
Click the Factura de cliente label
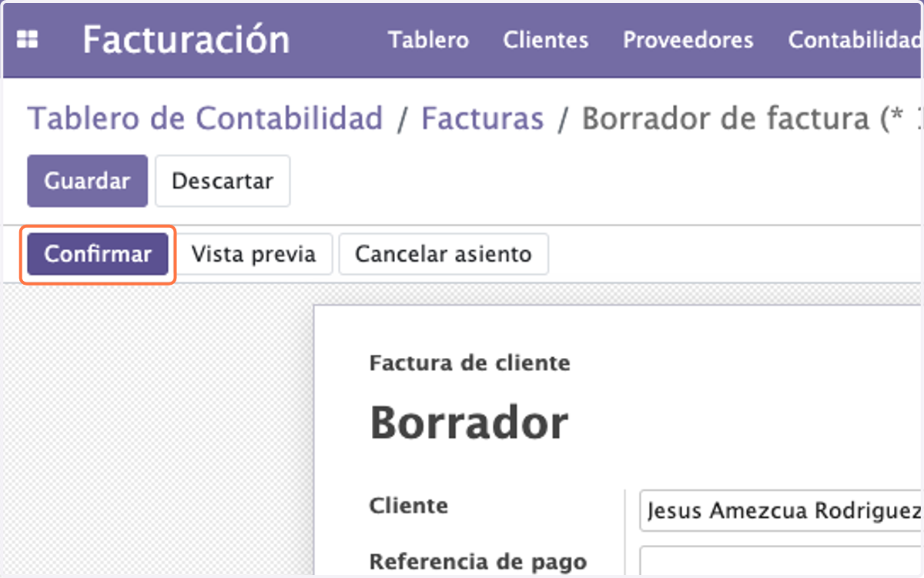pyautogui.click(x=470, y=363)
